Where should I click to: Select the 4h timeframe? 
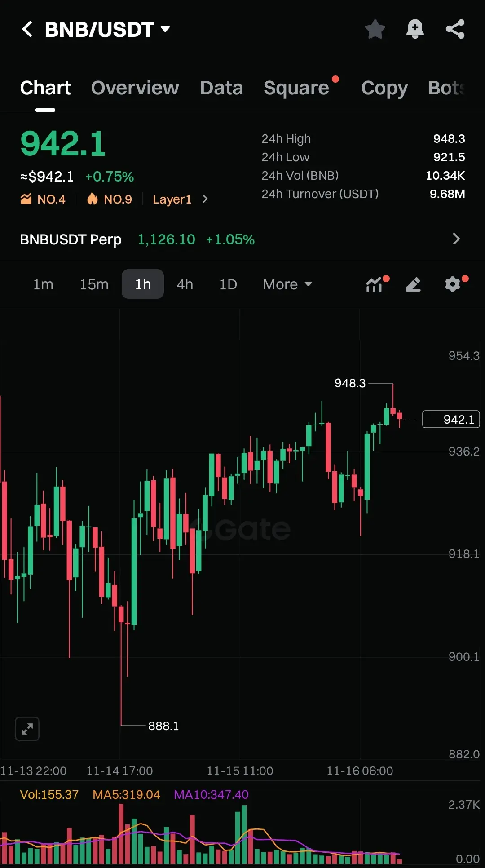(185, 284)
